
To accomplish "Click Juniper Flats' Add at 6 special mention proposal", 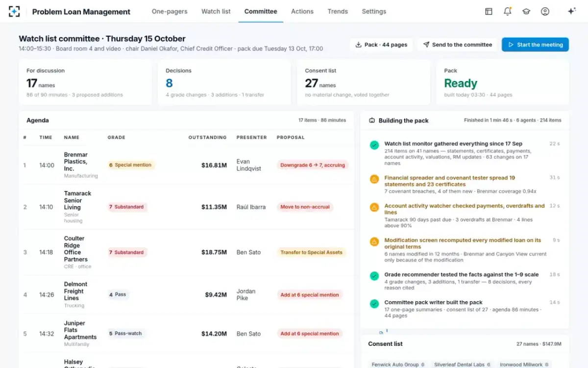I will point(310,334).
